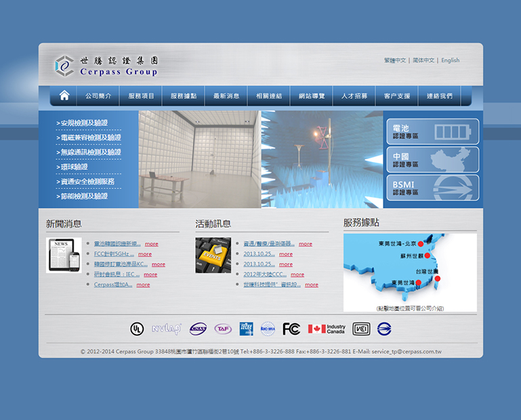Click more next to 韓國修訂電池產品KC
Image resolution: width=521 pixels, height=420 pixels.
tap(159, 264)
